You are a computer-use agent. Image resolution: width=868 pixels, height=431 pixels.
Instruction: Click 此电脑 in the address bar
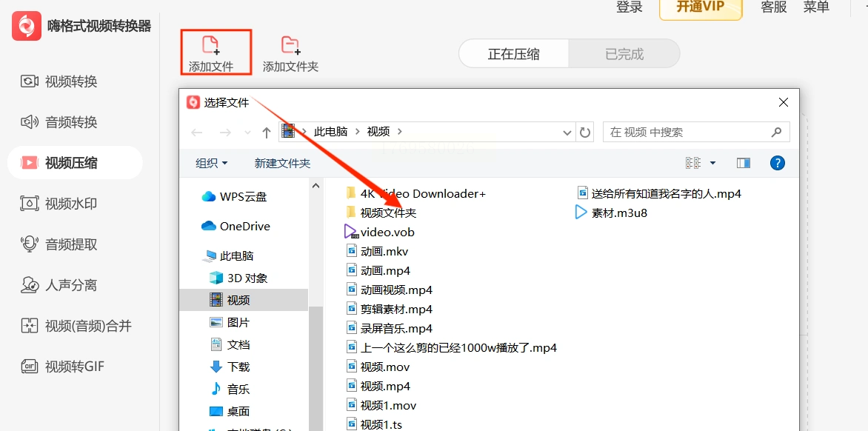(330, 132)
